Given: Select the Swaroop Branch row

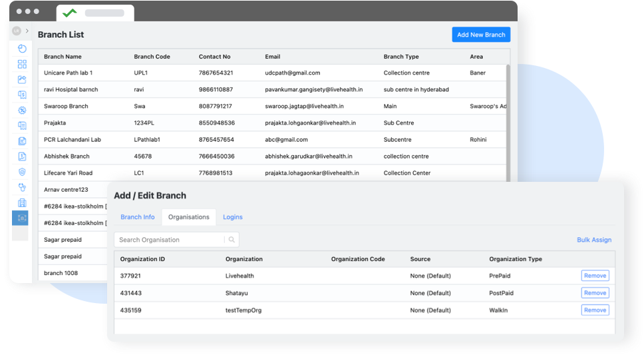Looking at the screenshot, I should point(67,106).
